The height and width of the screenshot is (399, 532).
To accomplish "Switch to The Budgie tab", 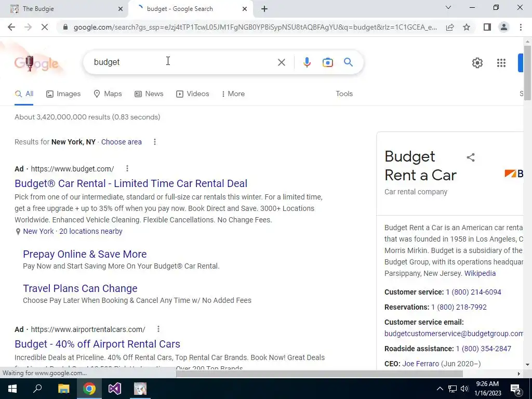I will coord(64,9).
